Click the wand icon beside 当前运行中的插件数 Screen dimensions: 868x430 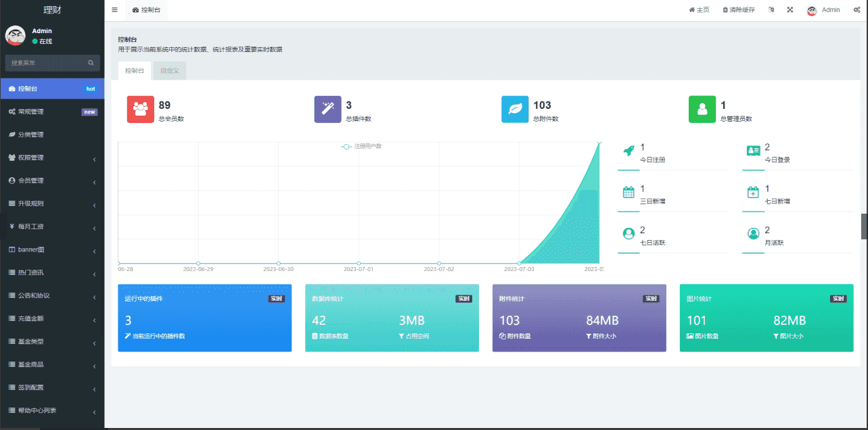point(128,336)
